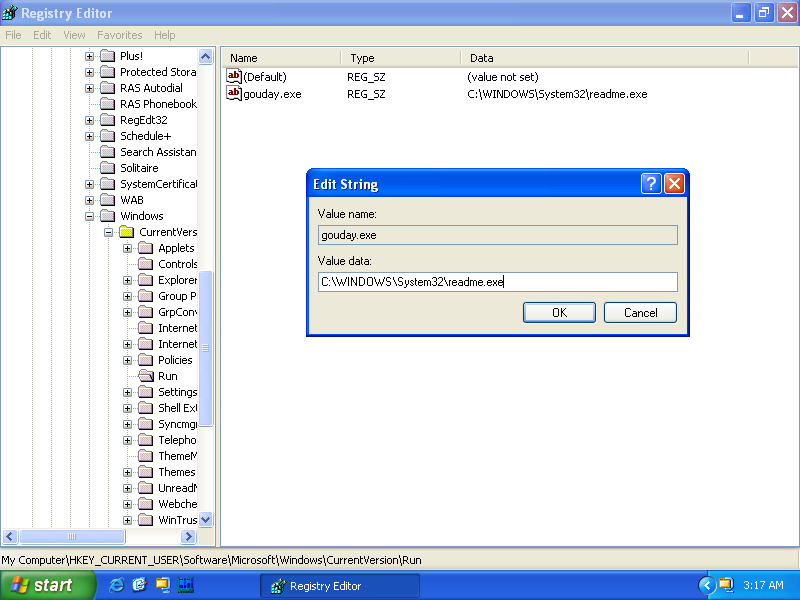Expand the RAS Autodial key
The width and height of the screenshot is (800, 600).
(x=89, y=88)
